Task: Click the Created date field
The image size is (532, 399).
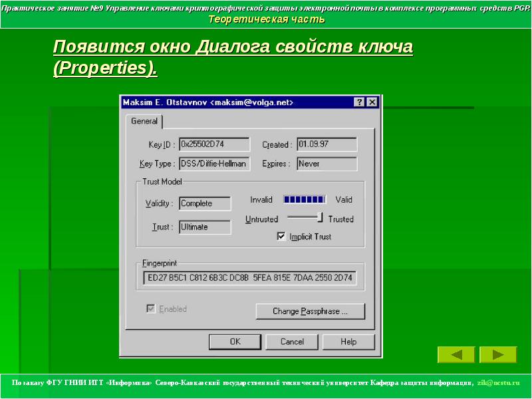Action: pos(327,144)
